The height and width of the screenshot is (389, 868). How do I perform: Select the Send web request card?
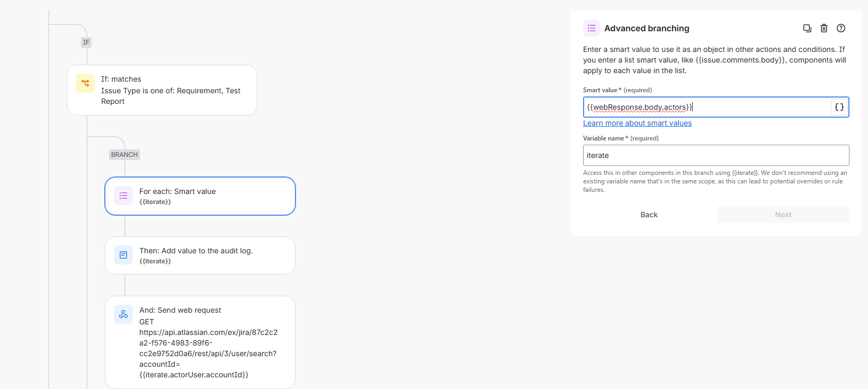200,342
